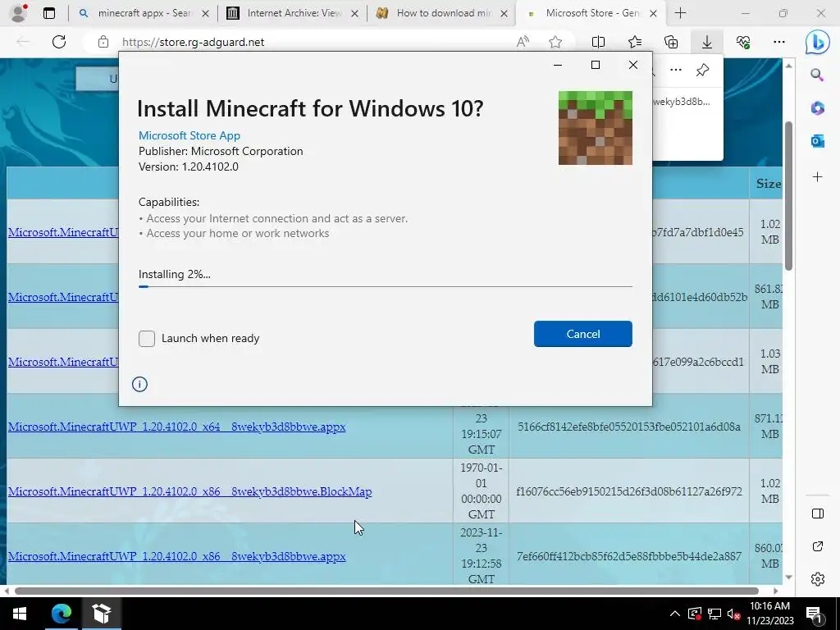Open Read aloud in address bar
Viewport: 840px width, 630px height.
click(x=523, y=42)
